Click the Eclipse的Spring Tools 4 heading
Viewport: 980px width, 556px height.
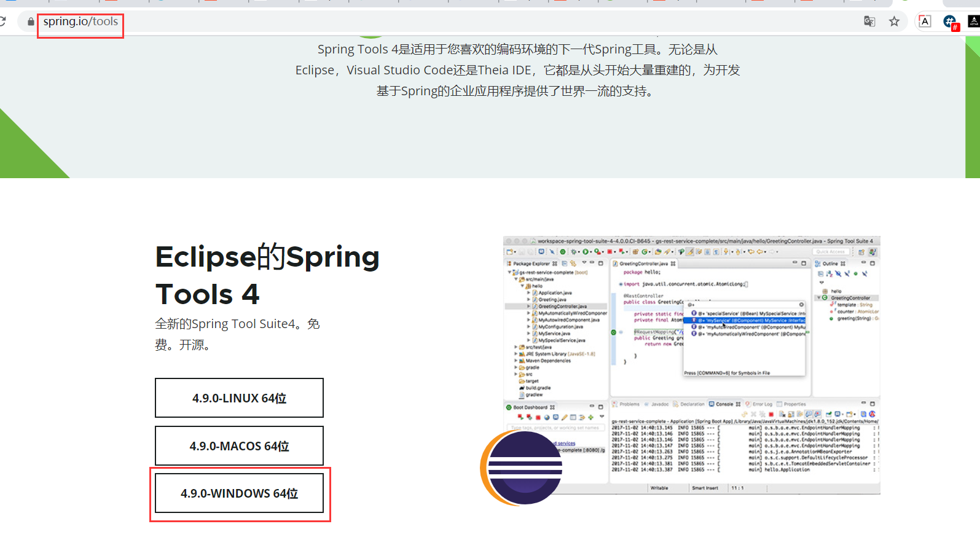coord(267,275)
